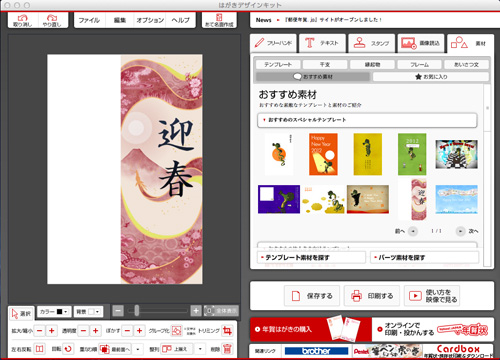Expand the 整列 alignment dropdown arrow

[x=200, y=349]
